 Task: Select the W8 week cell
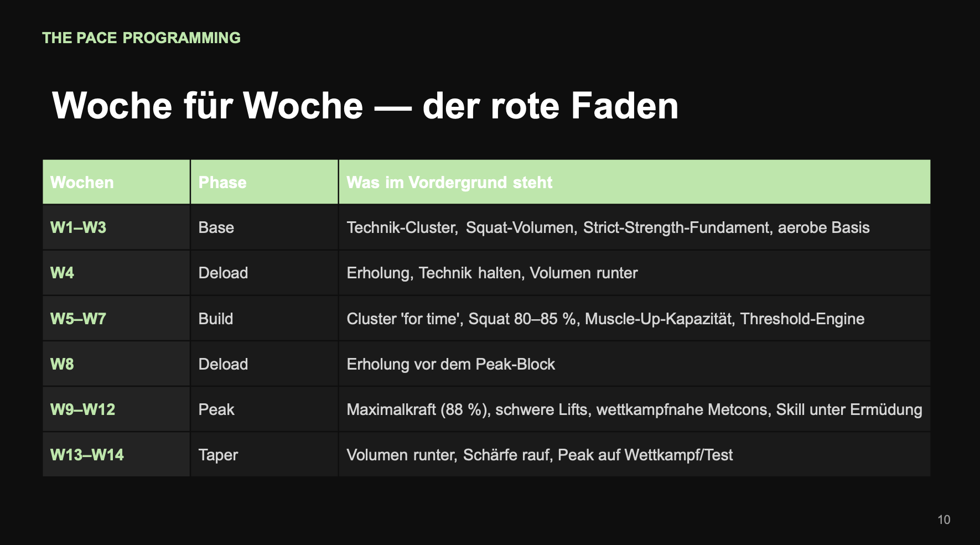[116, 364]
